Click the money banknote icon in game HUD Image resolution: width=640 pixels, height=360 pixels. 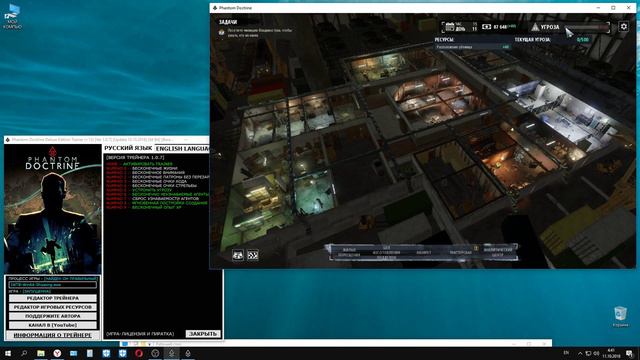point(486,27)
